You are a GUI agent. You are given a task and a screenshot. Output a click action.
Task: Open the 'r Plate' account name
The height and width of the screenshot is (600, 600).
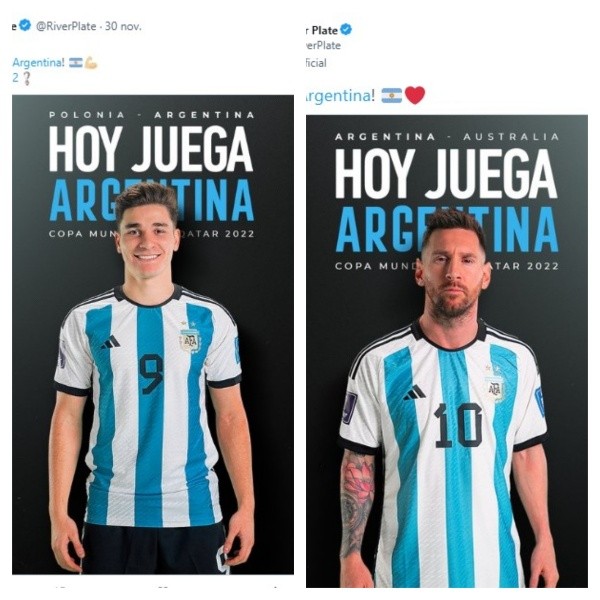[322, 30]
